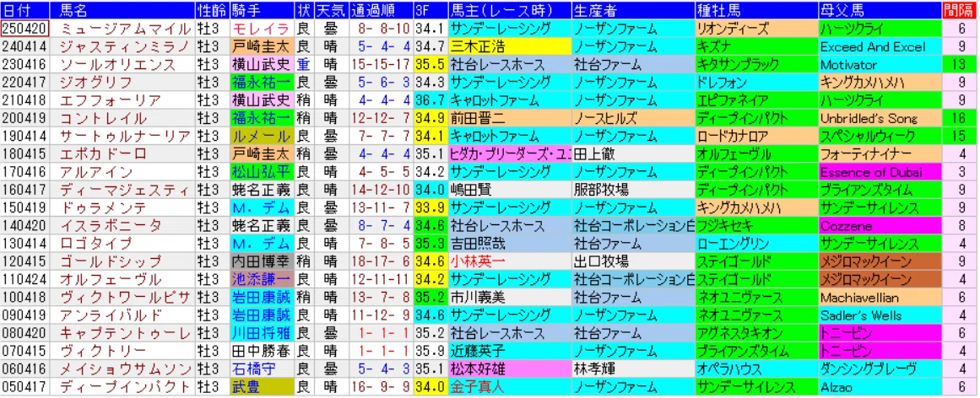Click jockey 川田将雅
This screenshot has height=398, width=980.
[261, 334]
